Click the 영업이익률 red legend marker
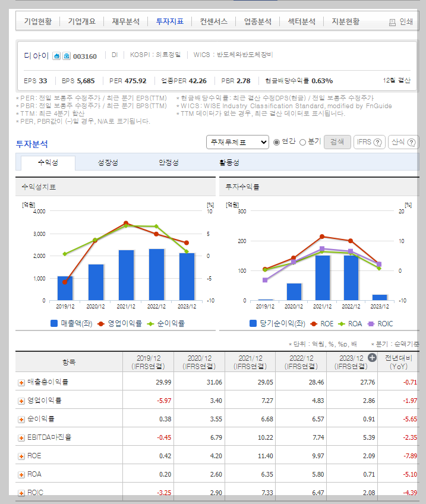 [101, 324]
